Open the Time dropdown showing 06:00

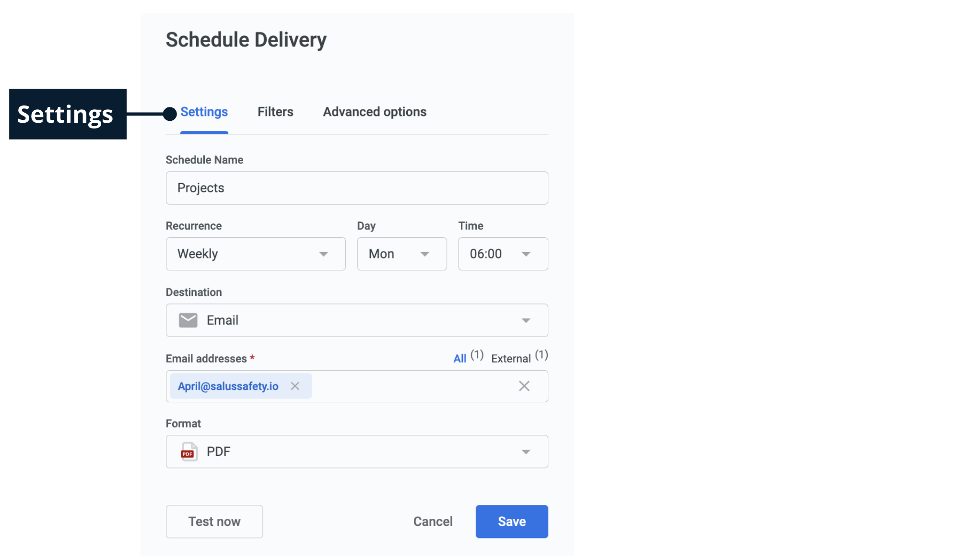tap(503, 254)
